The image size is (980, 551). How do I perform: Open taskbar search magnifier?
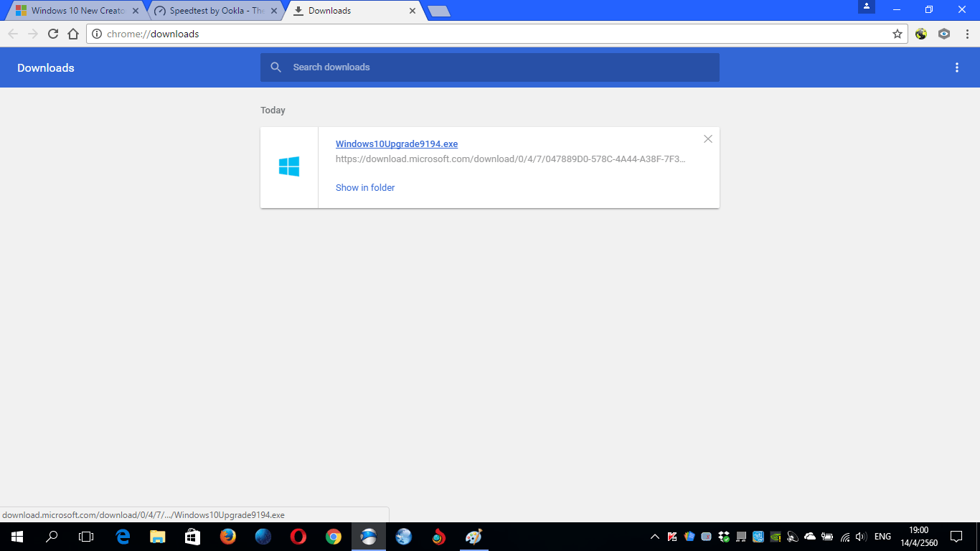(52, 537)
